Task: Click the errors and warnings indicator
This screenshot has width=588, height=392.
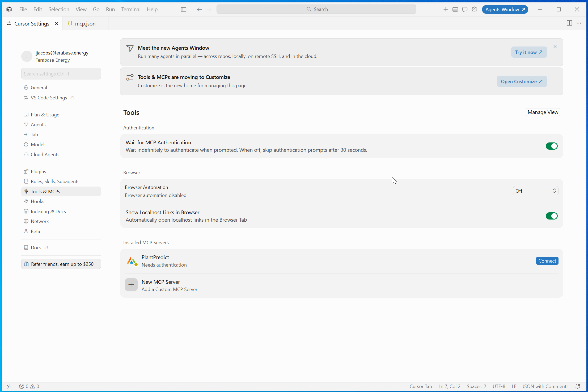Action: (x=29, y=386)
